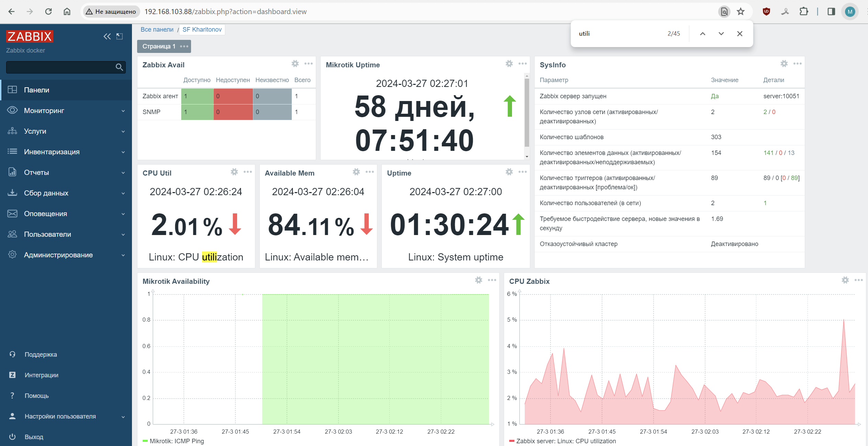Viewport: 868px width, 446px height.
Task: Click the sidebar search magnifier icon
Action: point(119,67)
